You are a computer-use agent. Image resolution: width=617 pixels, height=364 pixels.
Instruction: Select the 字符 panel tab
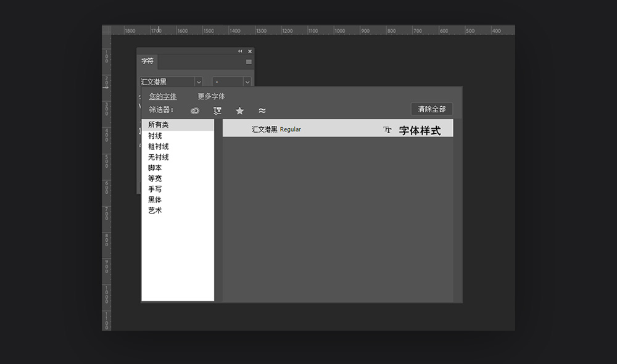click(x=146, y=61)
